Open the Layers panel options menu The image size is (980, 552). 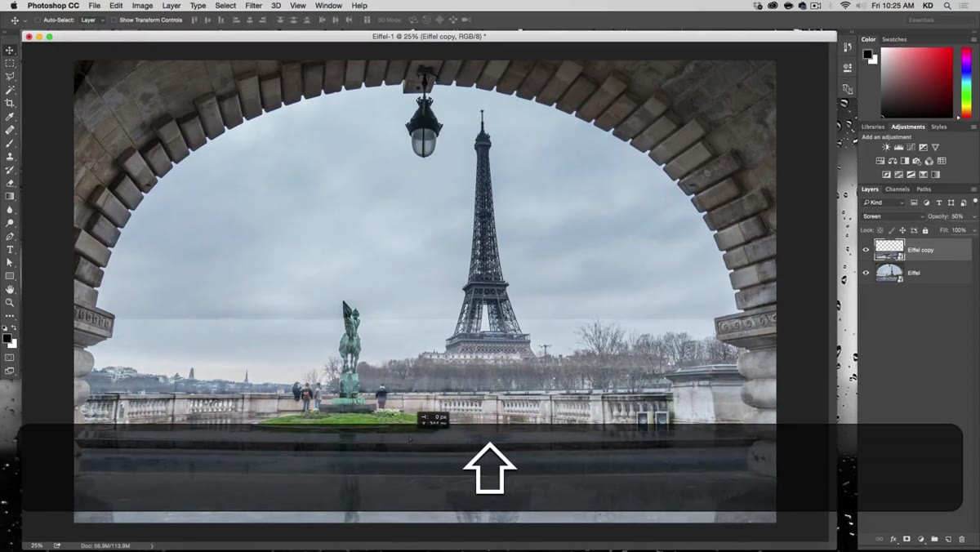point(973,189)
